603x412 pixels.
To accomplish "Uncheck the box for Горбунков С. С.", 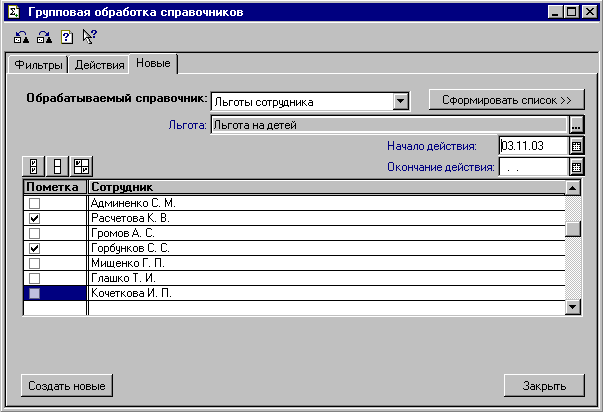I will coord(34,248).
